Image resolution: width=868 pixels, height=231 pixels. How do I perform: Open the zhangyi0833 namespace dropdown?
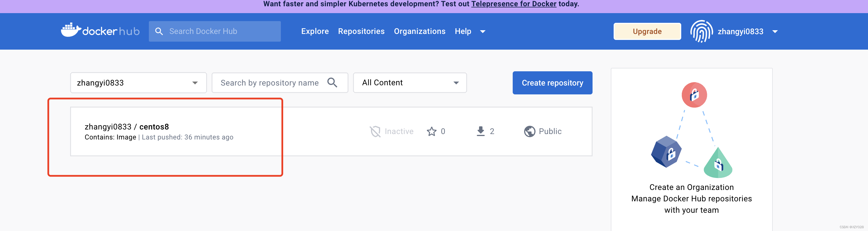coord(139,83)
